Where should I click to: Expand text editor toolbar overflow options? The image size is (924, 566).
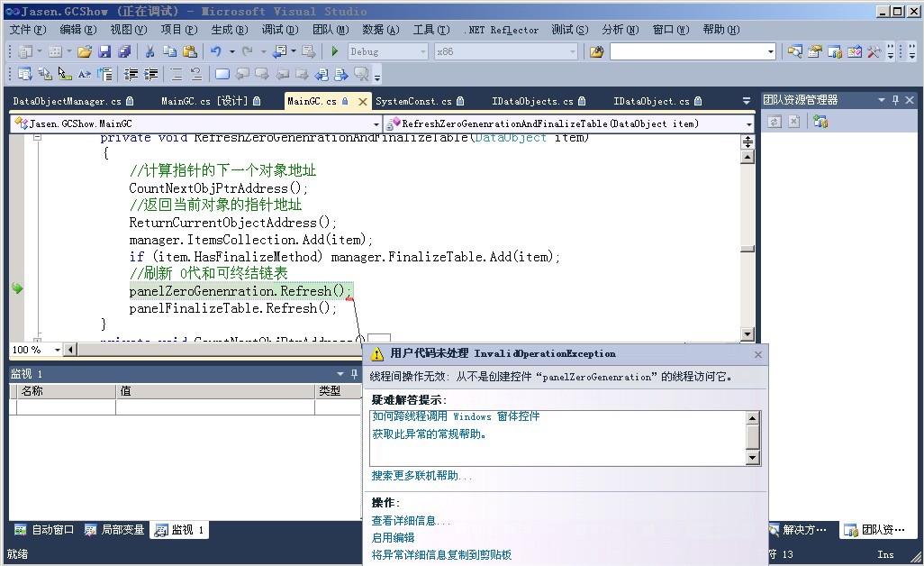[x=377, y=76]
